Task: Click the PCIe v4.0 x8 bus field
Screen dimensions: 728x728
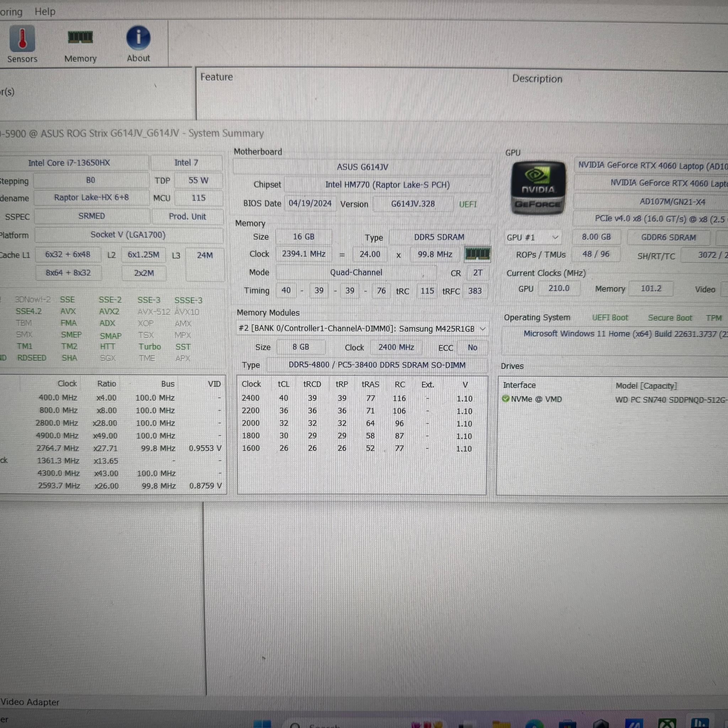Action: (x=651, y=219)
